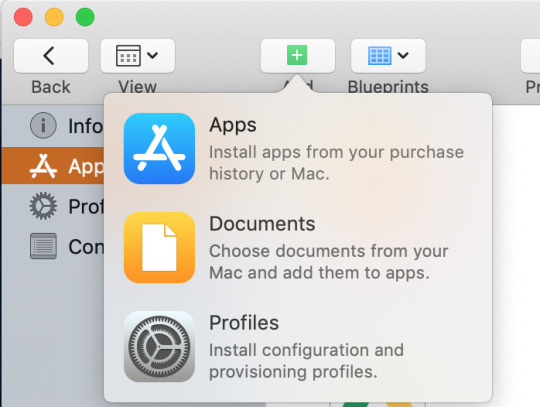The width and height of the screenshot is (540, 407).
Task: Click the red close window button
Action: (x=23, y=17)
